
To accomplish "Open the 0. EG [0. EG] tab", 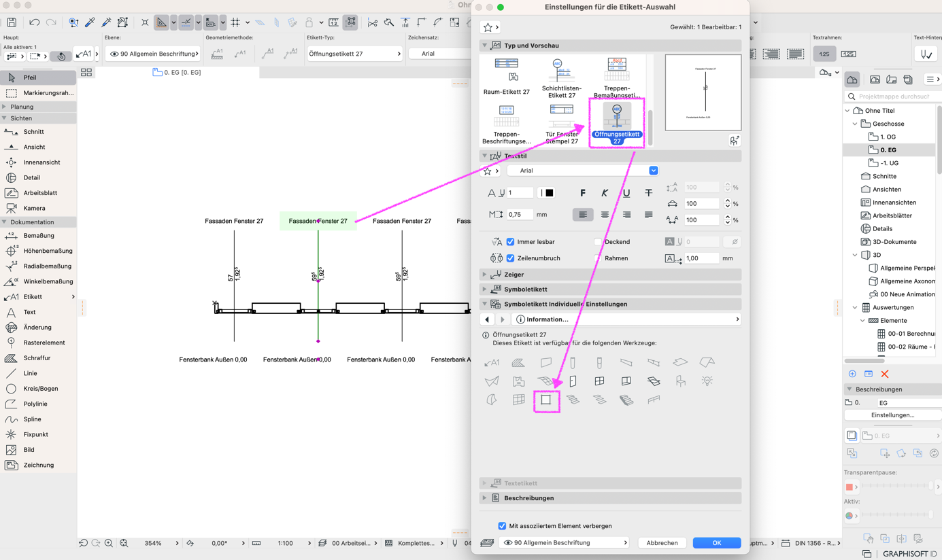I will click(x=177, y=72).
